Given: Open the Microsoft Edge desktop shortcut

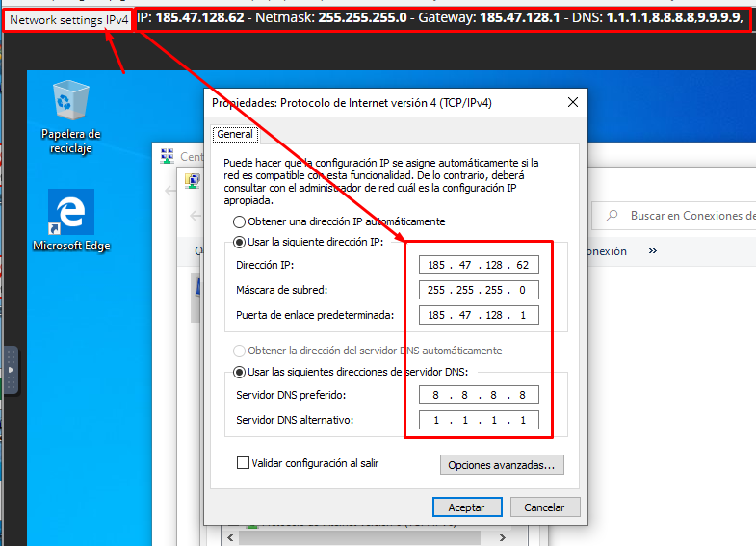Looking at the screenshot, I should pyautogui.click(x=70, y=214).
